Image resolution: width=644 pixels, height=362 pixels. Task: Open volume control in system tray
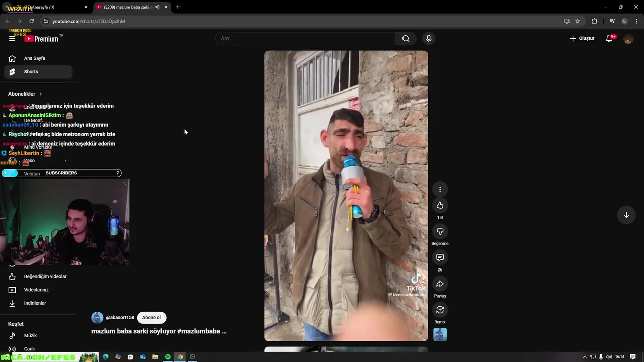[x=609, y=357]
